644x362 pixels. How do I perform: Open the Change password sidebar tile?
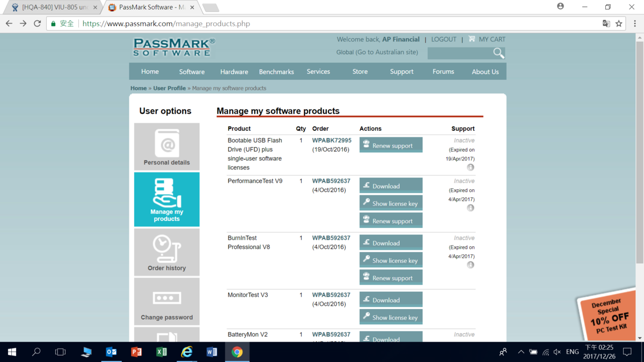167,301
